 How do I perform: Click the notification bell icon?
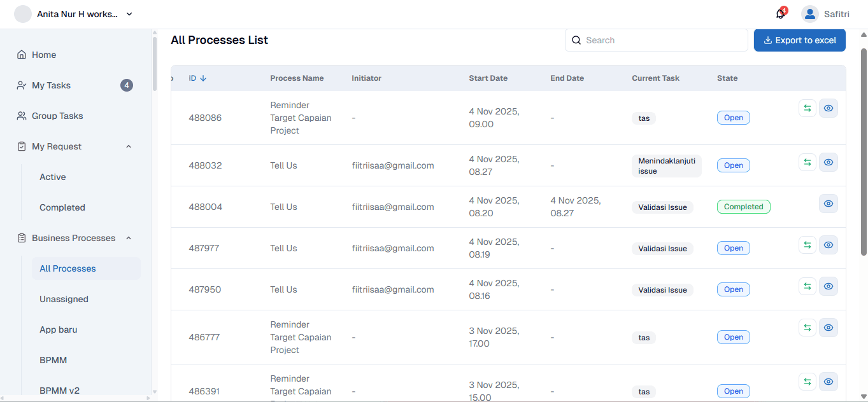click(780, 14)
